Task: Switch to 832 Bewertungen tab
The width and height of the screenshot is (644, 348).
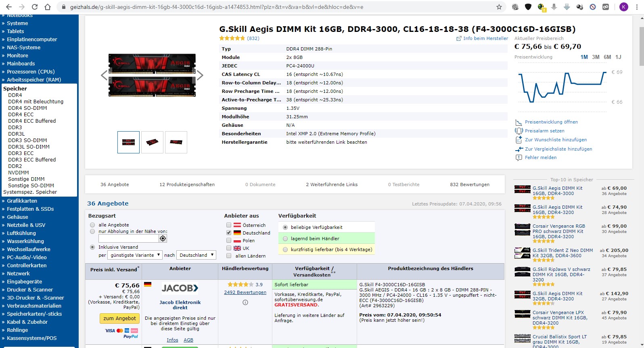Action: 470,184
